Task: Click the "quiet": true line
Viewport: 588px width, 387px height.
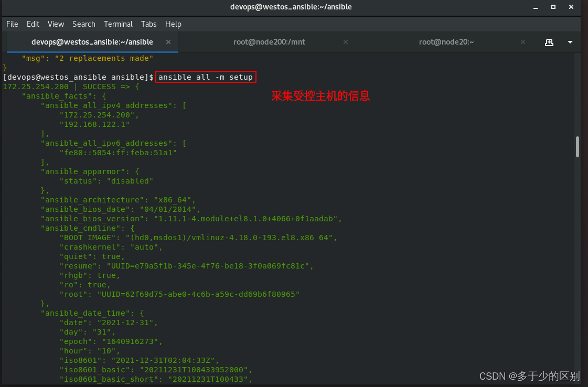Action: (92, 256)
